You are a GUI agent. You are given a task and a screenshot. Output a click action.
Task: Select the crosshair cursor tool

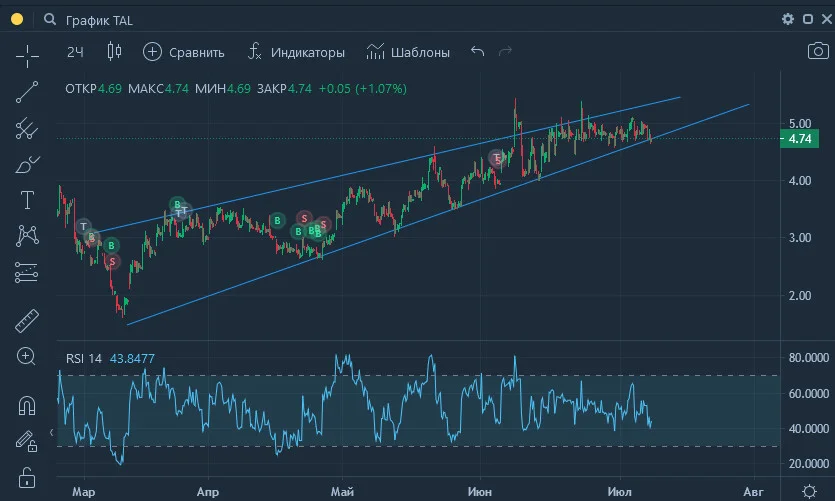(x=27, y=56)
